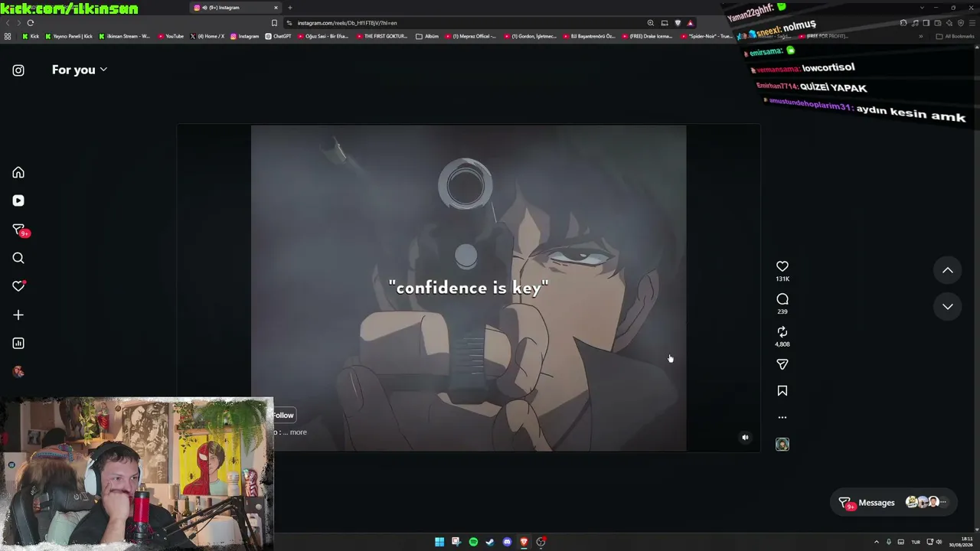This screenshot has height=551, width=980.
Task: Save the reel with the bookmark icon
Action: click(x=782, y=391)
